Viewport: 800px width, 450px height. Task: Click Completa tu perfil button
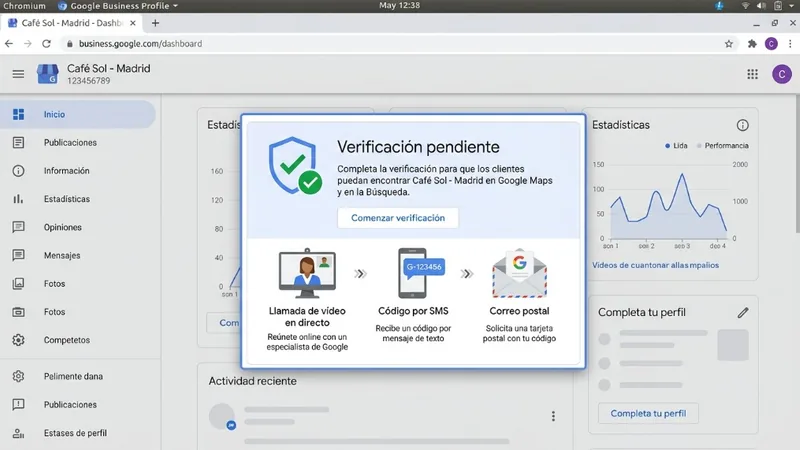(648, 413)
